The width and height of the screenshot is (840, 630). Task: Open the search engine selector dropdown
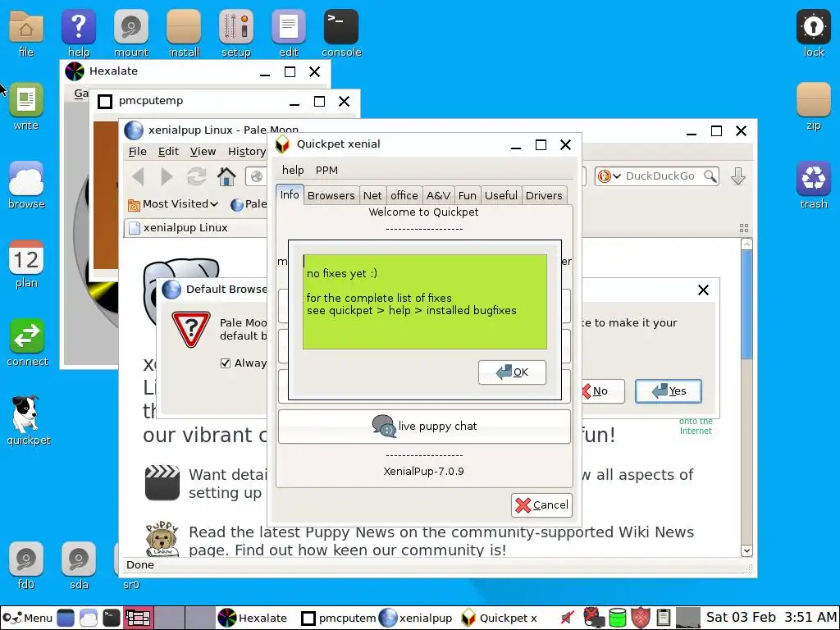click(609, 176)
